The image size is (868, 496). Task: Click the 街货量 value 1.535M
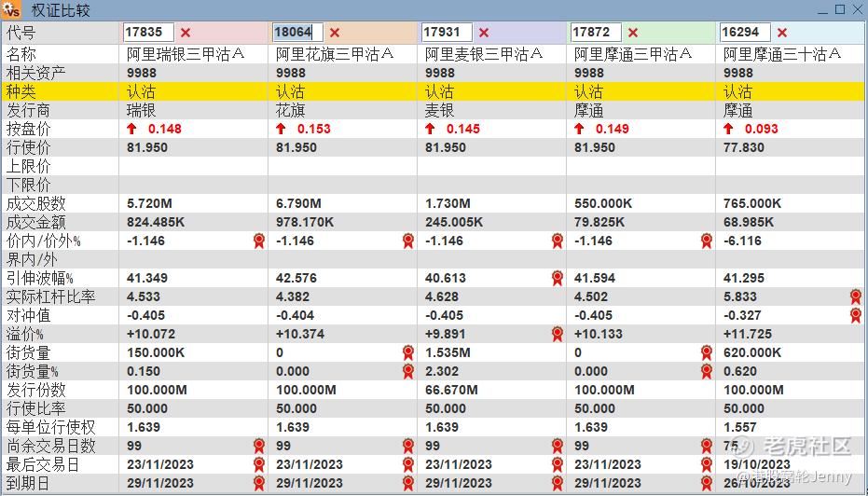pos(448,352)
